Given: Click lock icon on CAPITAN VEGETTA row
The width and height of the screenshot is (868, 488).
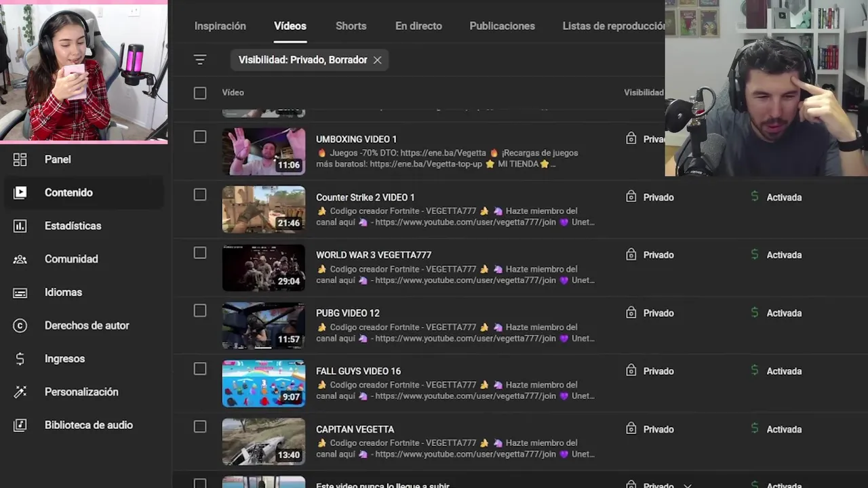Looking at the screenshot, I should (x=631, y=428).
